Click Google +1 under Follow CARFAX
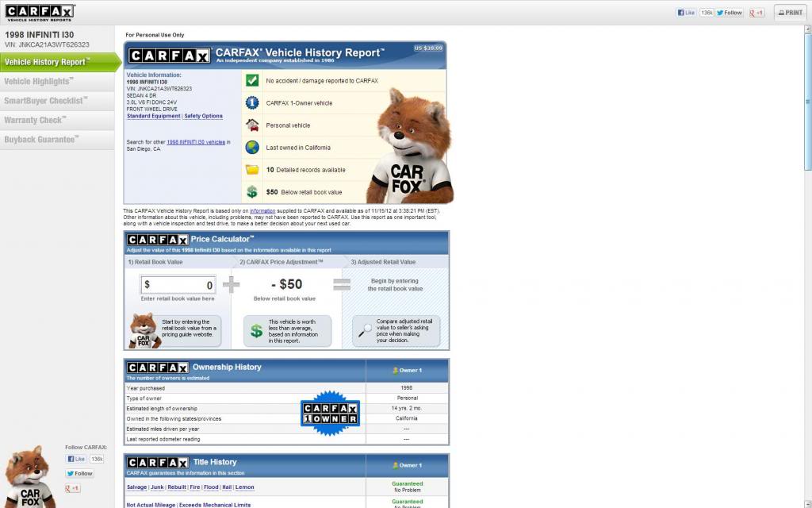Image resolution: width=812 pixels, height=508 pixels. 73,488
